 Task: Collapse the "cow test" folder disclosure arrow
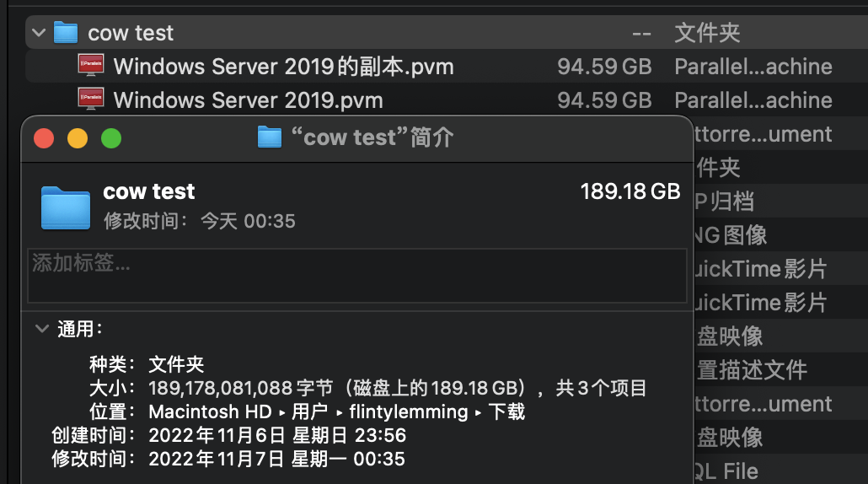click(x=39, y=33)
